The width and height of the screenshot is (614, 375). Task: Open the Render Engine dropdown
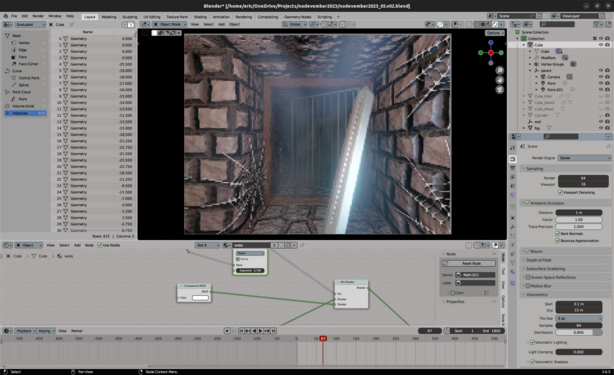pyautogui.click(x=584, y=158)
